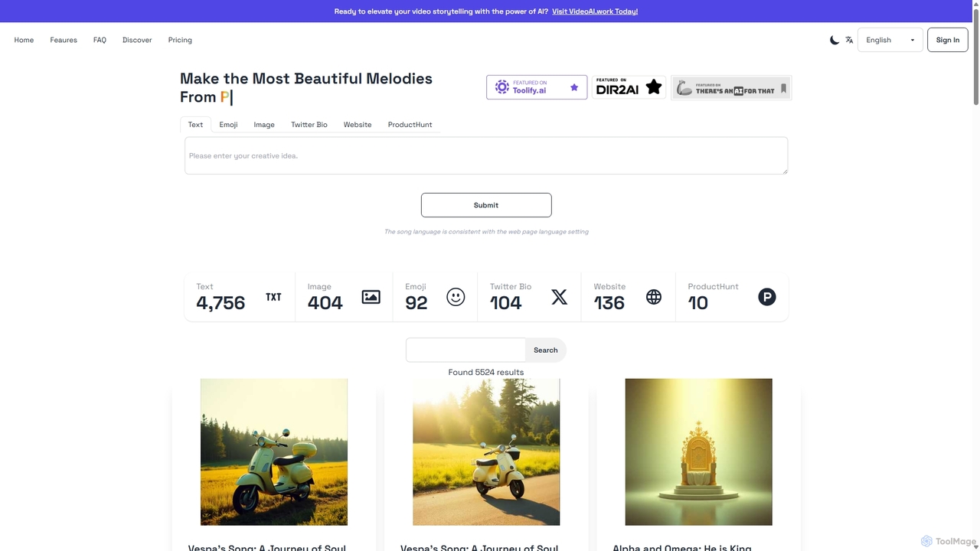Screen dimensions: 980x551
Task: Visit VideoAI.work Today banner link
Action: [595, 11]
